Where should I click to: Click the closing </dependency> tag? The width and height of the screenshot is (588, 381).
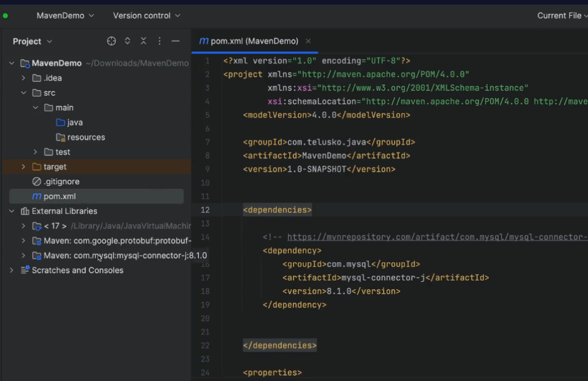pyautogui.click(x=295, y=305)
